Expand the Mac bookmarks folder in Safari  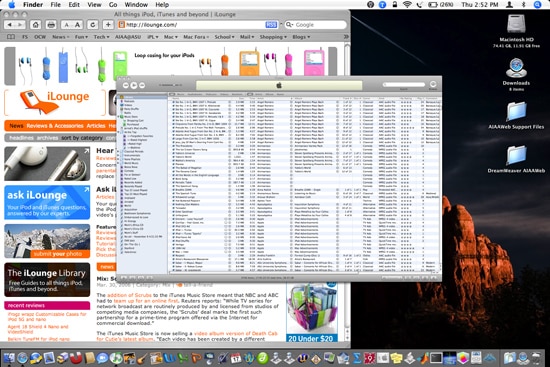click(170, 37)
